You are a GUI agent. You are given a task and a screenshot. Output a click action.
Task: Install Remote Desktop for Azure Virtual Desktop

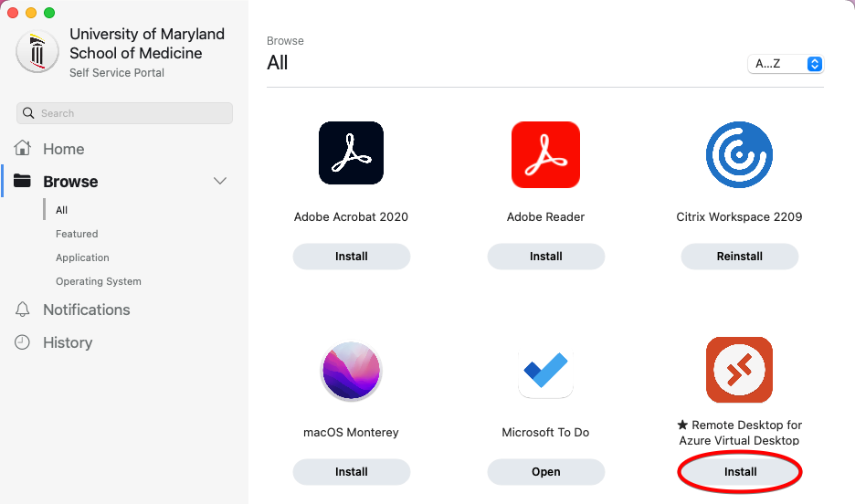click(740, 472)
